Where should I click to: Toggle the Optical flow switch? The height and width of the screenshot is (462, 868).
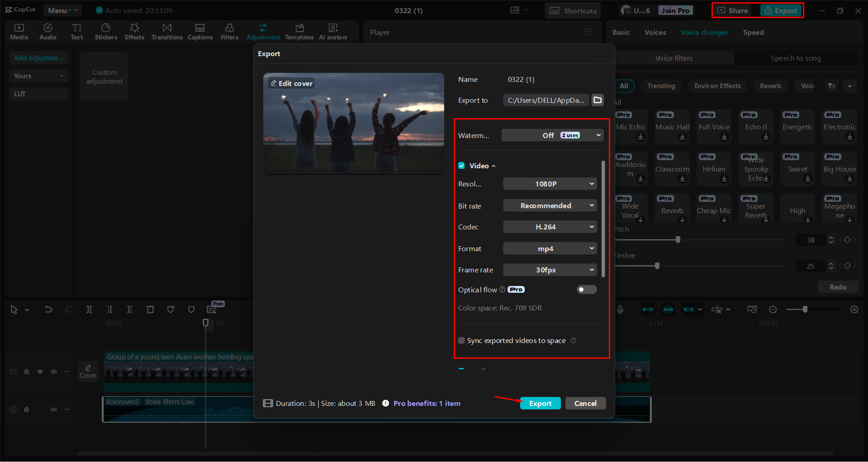click(x=587, y=290)
